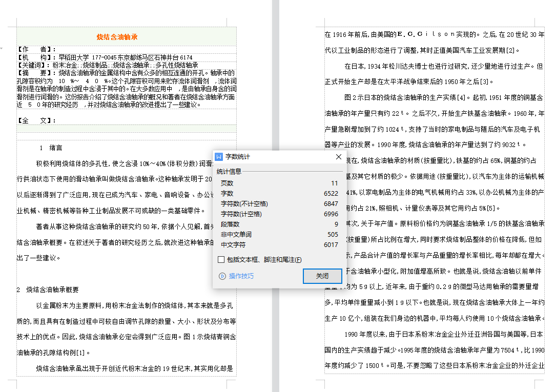This screenshot has width=556, height=392.
Task: Open the 操作技巧 tips link
Action: click(241, 276)
